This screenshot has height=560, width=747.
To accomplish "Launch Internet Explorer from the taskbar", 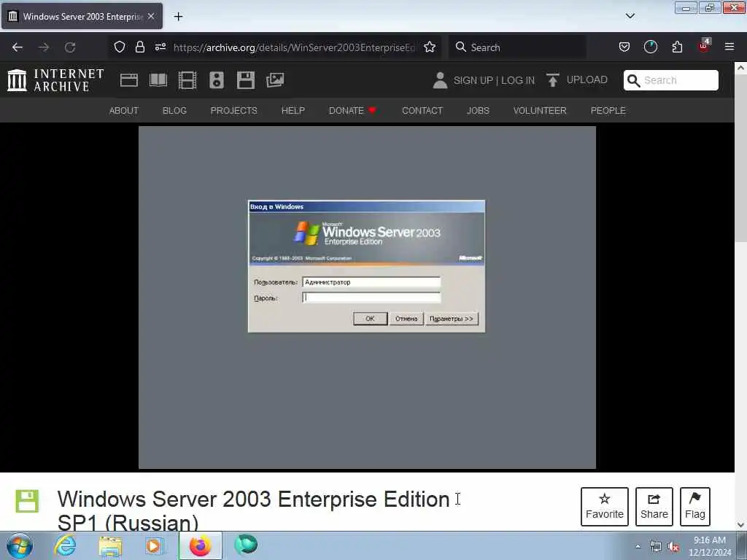I will pyautogui.click(x=65, y=545).
